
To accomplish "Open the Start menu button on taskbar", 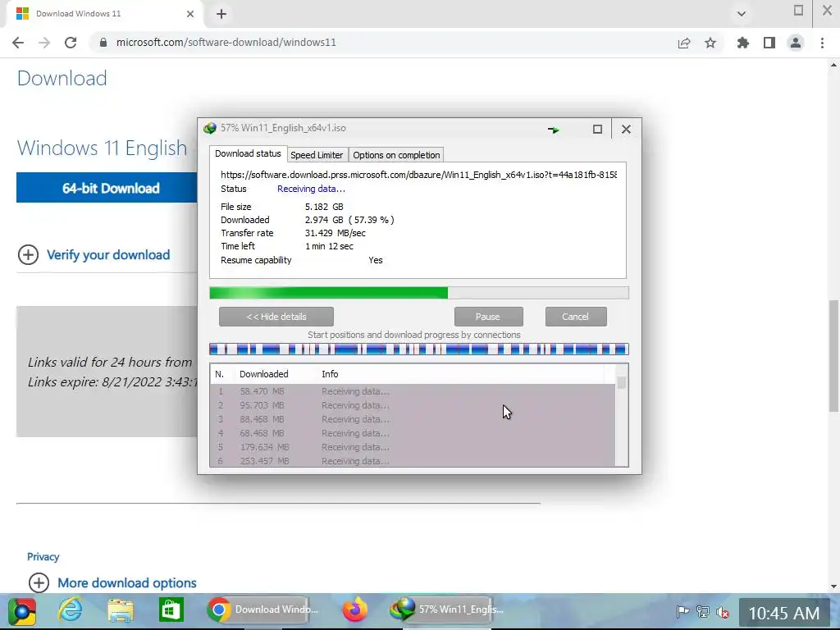I will (21, 610).
